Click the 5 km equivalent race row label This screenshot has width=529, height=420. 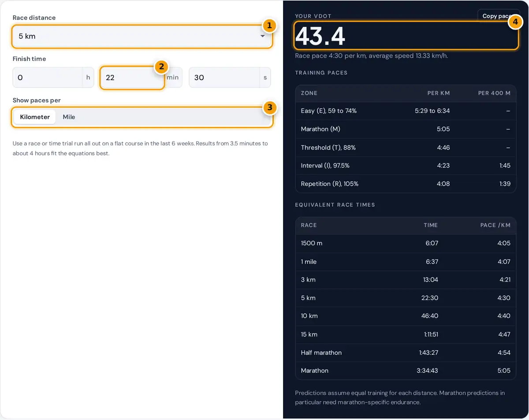(x=308, y=298)
